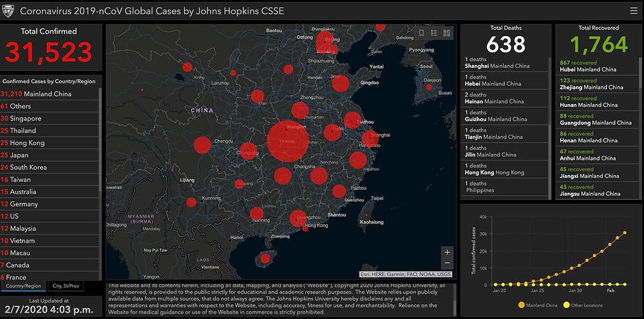
Task: Select the 61 Others row
Action: [x=50, y=106]
